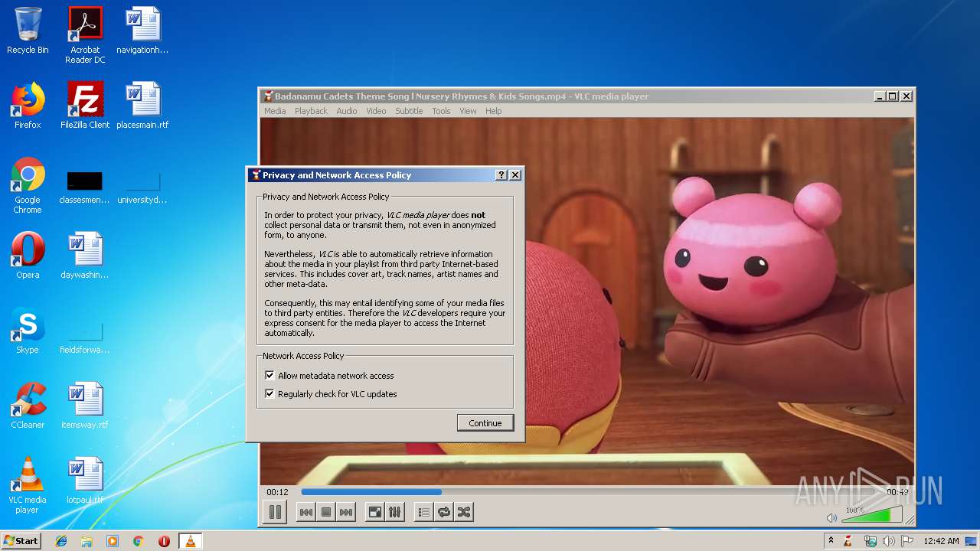Select the fieldsforwa... desktop file
The width and height of the screenshot is (980, 551).
[x=85, y=338]
